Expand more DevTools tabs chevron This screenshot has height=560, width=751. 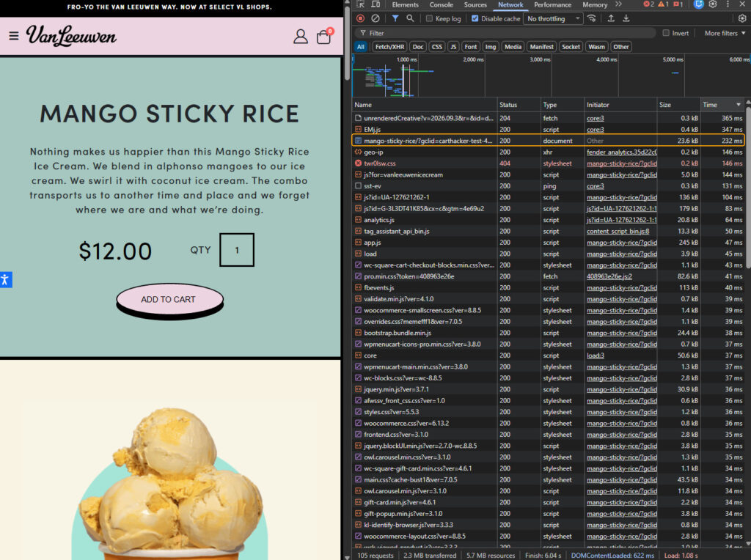tap(618, 4)
